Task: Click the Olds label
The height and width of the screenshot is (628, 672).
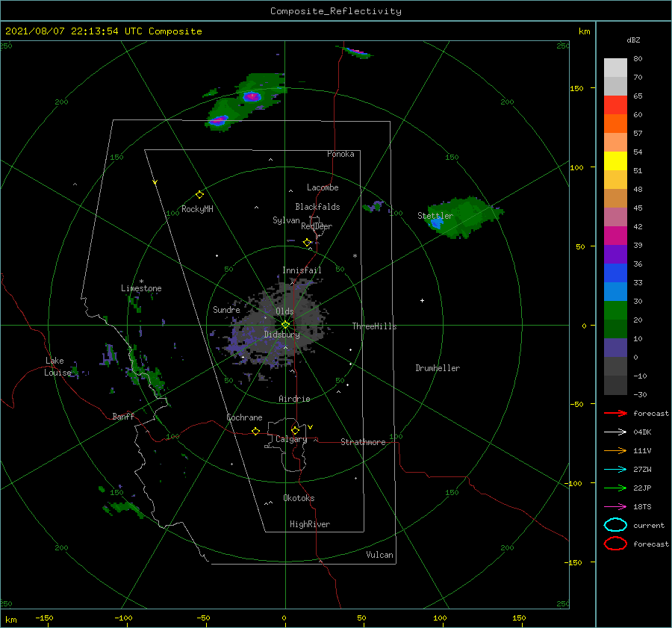Action: click(x=284, y=311)
